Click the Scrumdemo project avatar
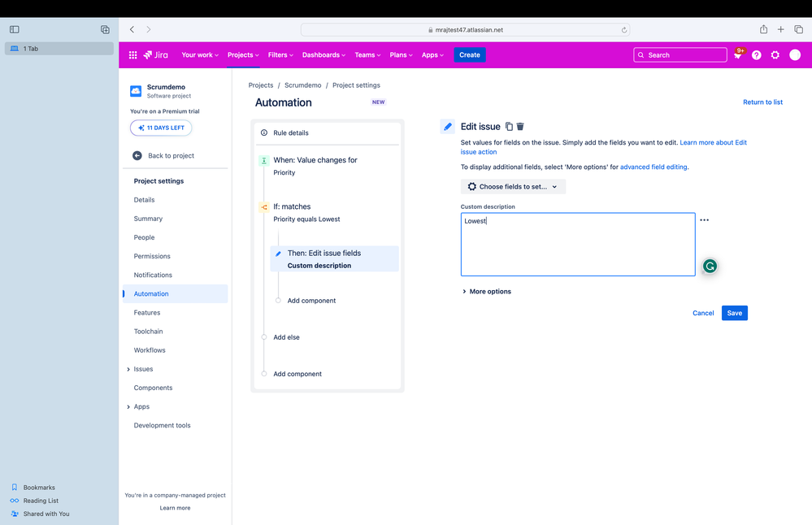 coord(136,91)
